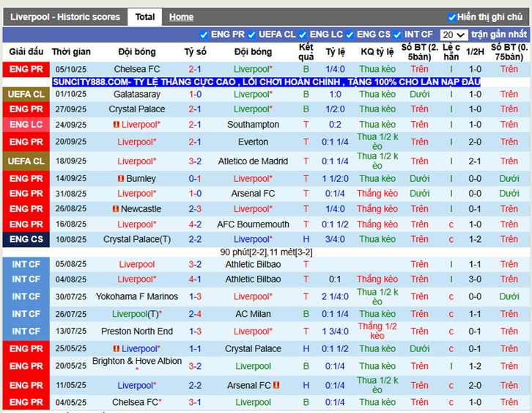Click the Atletico de Madrid team link
Image resolution: width=532 pixels, height=413 pixels.
[x=253, y=161]
